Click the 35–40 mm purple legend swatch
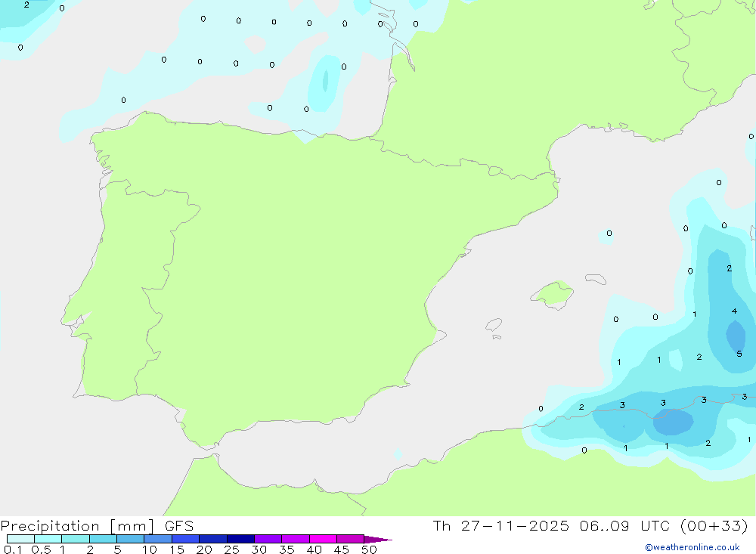The height and width of the screenshot is (554, 756). [x=296, y=539]
